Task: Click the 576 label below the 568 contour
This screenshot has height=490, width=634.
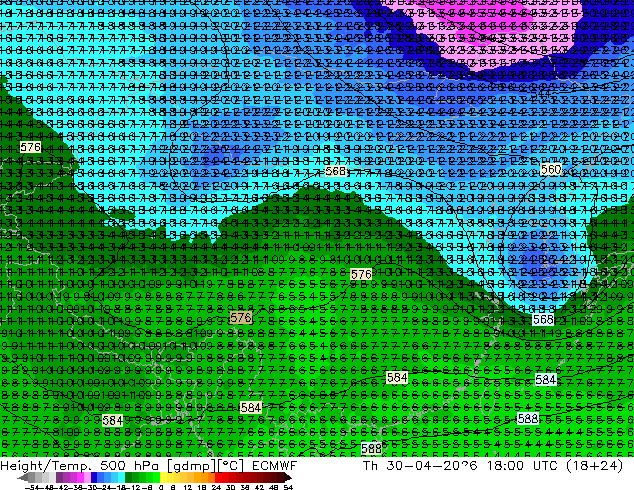Action: point(361,275)
